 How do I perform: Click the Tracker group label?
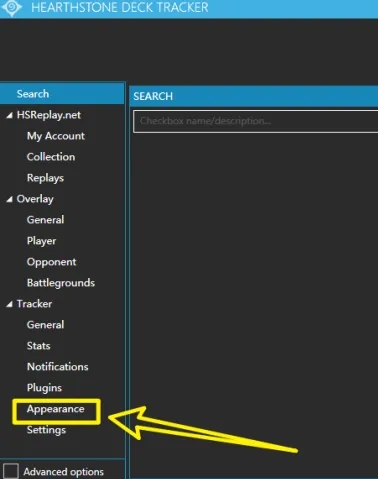34,304
